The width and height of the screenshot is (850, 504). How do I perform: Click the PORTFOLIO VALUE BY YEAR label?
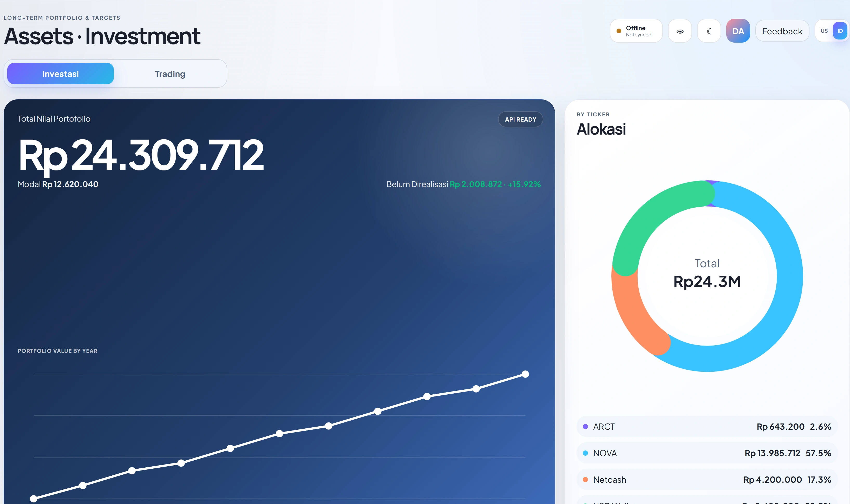57,351
